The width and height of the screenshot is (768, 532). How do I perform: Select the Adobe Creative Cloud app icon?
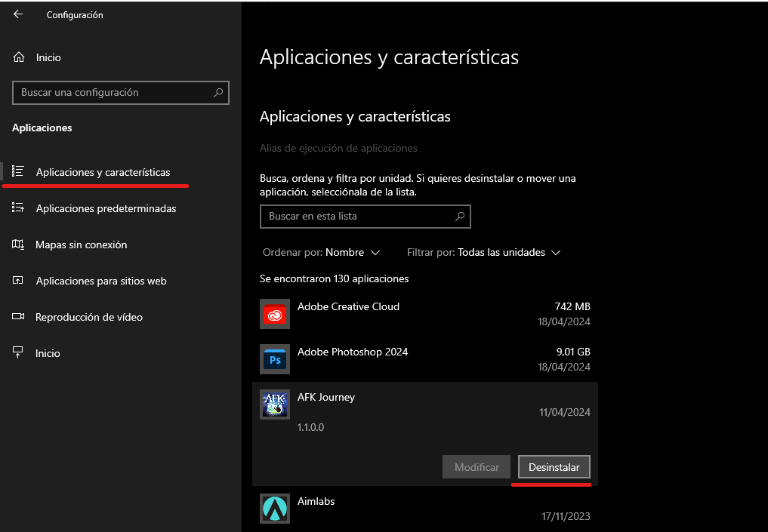(x=274, y=314)
